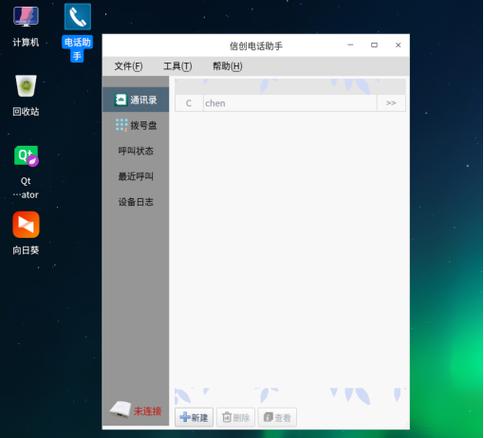Open the 向日葵 remote desktop icon
This screenshot has height=438, width=484.
(x=26, y=233)
